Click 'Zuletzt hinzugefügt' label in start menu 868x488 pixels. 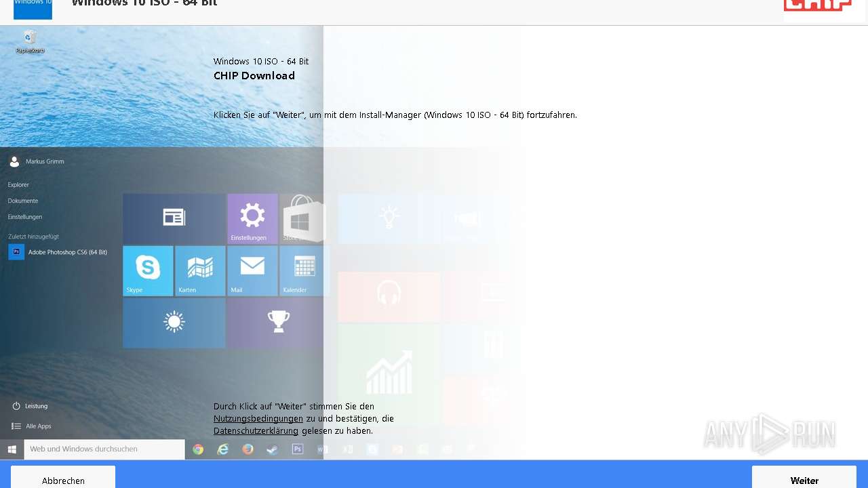tap(33, 237)
